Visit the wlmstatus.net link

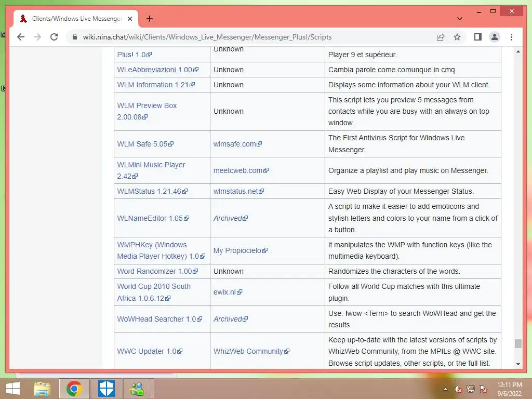[x=238, y=191]
